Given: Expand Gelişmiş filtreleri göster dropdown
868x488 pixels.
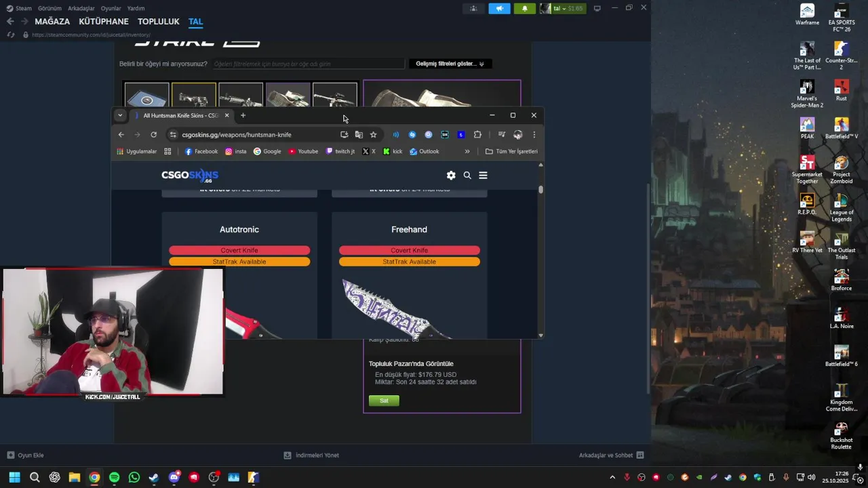Looking at the screenshot, I should (x=450, y=64).
